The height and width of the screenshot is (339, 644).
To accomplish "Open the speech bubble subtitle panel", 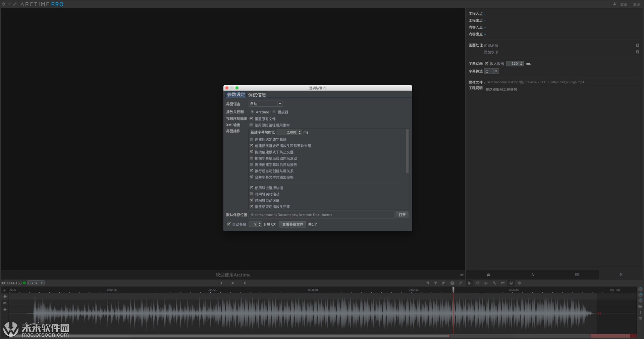I will (x=488, y=275).
